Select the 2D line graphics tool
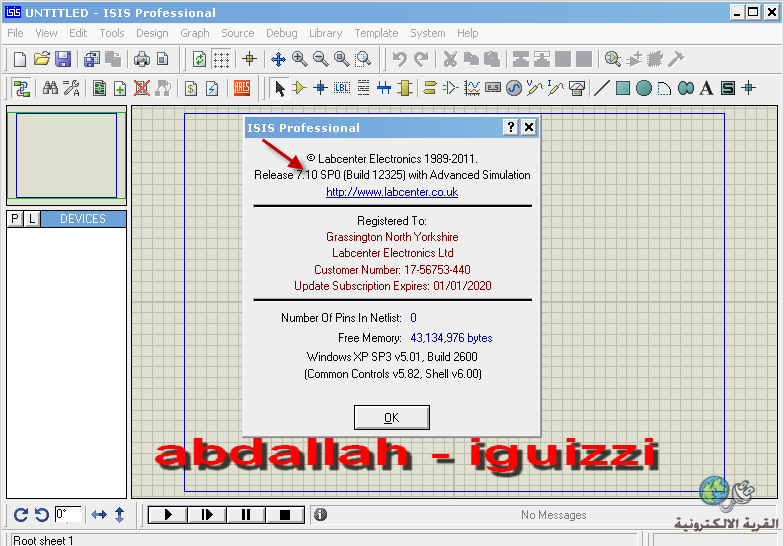This screenshot has width=784, height=546. [602, 88]
